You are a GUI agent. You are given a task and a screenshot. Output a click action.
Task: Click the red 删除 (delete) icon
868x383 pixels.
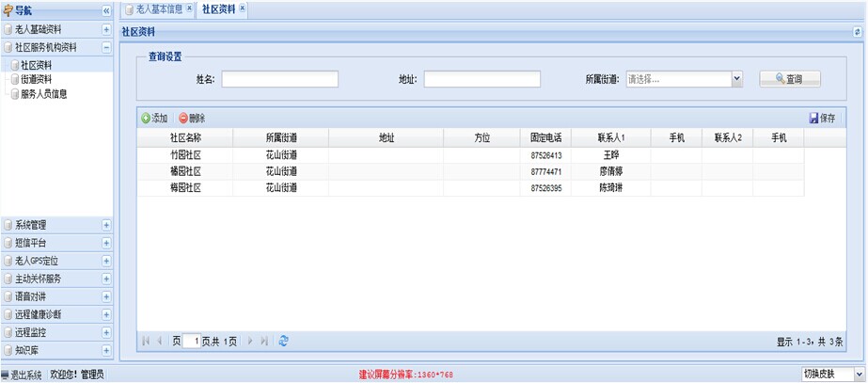click(182, 119)
